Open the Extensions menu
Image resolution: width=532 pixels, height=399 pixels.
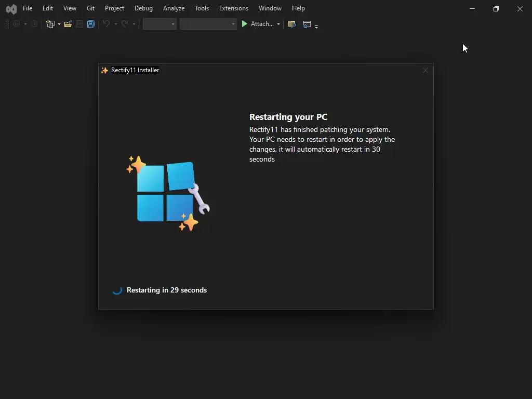234,8
